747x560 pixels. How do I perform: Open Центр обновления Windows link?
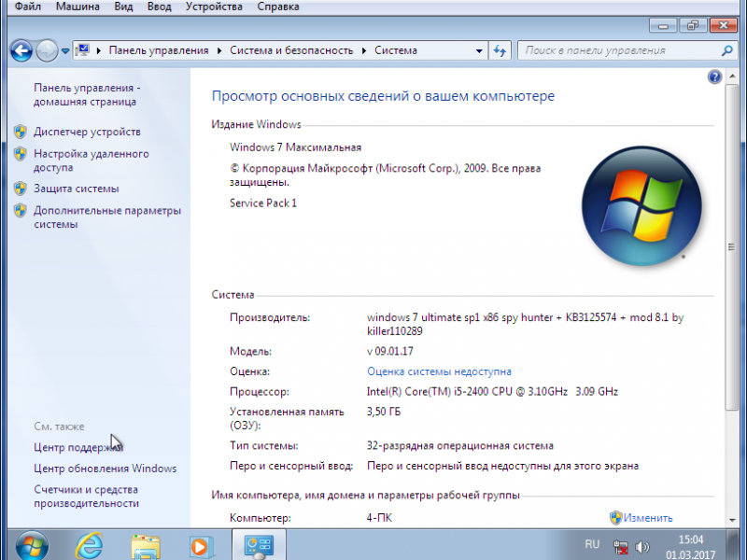point(105,469)
